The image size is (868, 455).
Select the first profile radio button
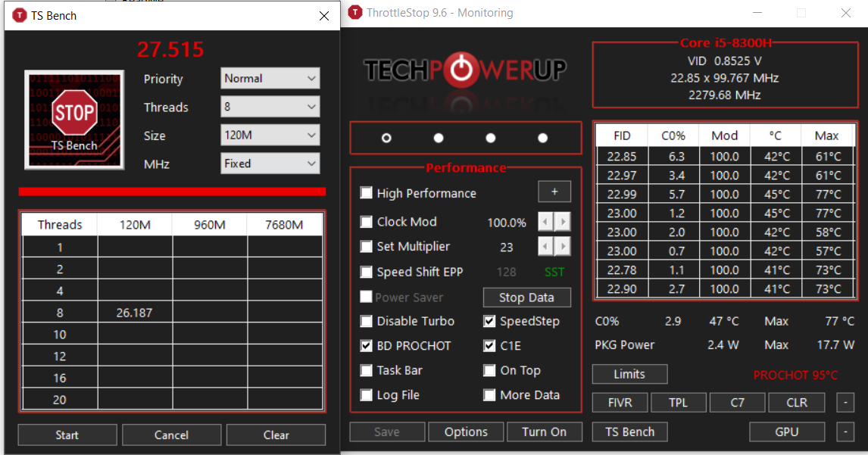[x=386, y=138]
